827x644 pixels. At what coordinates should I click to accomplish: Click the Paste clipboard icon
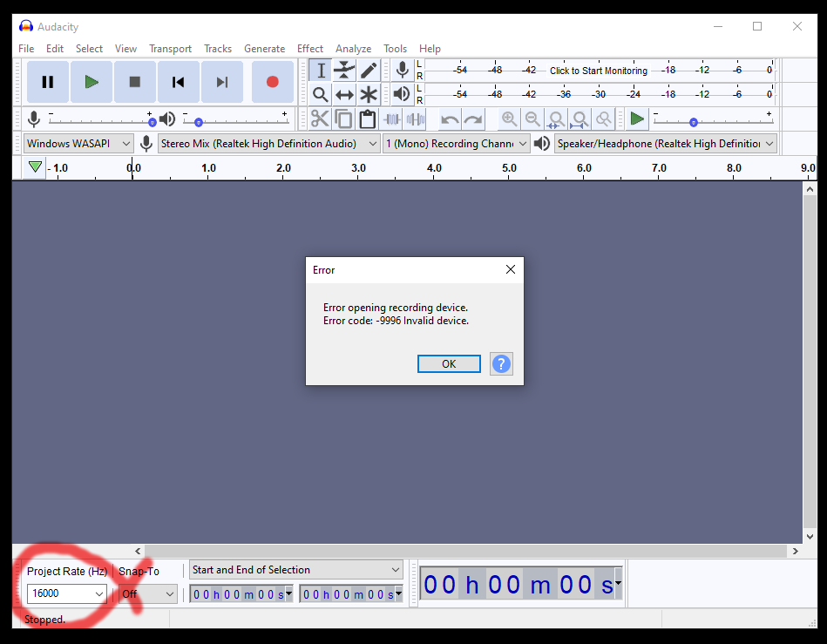tap(367, 119)
